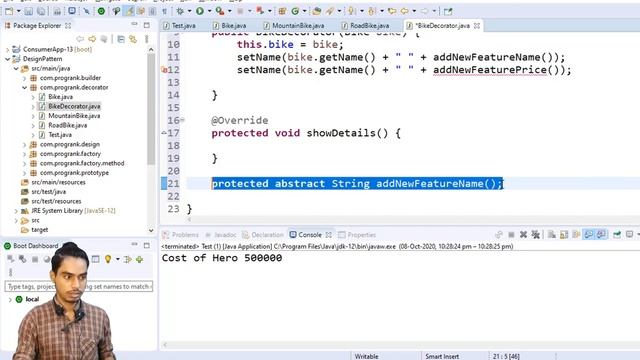Switch to Test.java editor tab
Image resolution: width=640 pixels, height=360 pixels.
tap(179, 26)
